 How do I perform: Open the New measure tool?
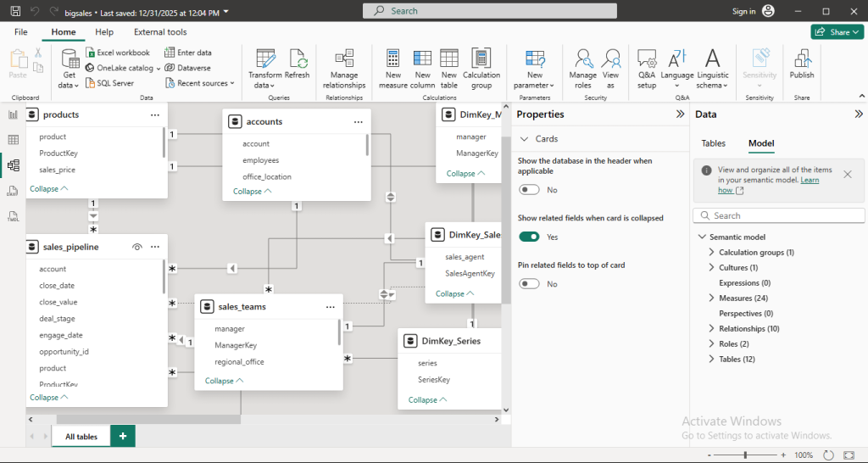[393, 59]
